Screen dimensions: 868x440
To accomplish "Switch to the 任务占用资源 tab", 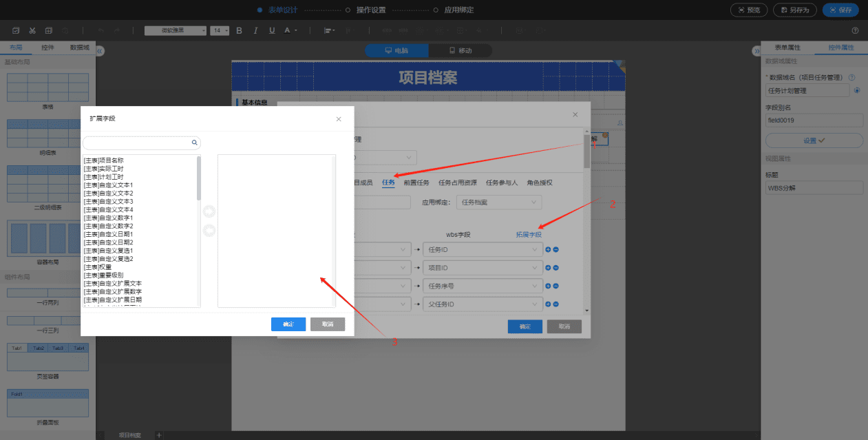I will click(x=458, y=182).
